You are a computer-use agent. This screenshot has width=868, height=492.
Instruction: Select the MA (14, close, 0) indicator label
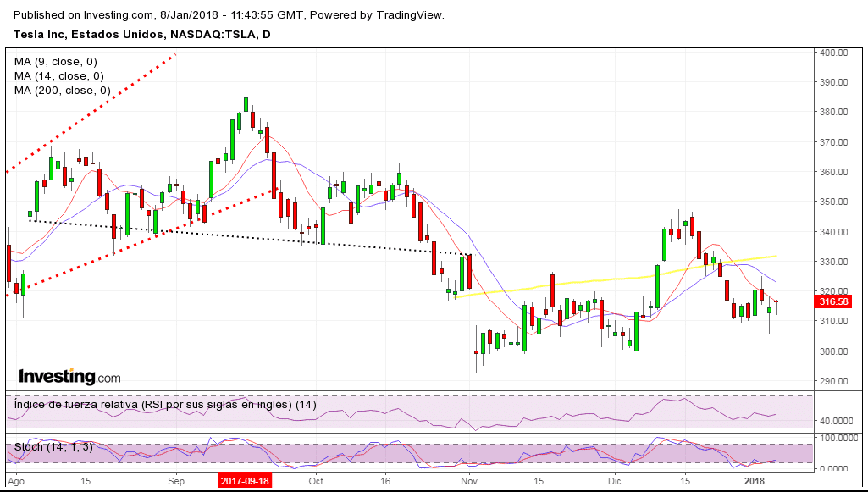tap(58, 76)
